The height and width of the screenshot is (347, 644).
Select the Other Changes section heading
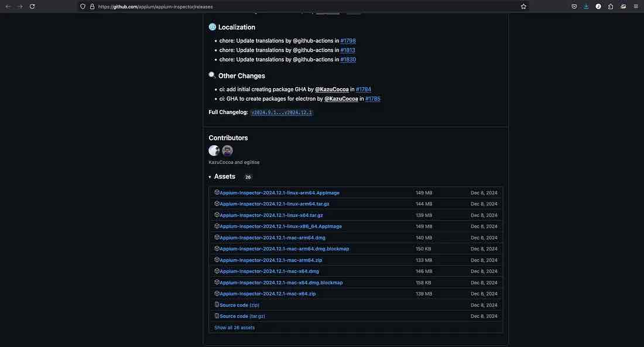click(241, 75)
